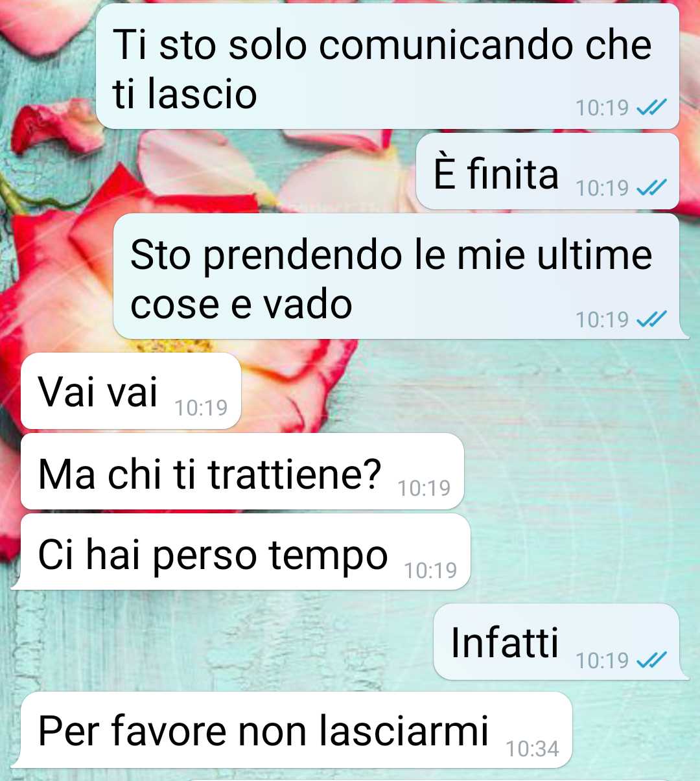Image resolution: width=700 pixels, height=781 pixels.
Task: Tap the 10:19 timestamp on the "Infatti" bubble
Action: [x=602, y=660]
